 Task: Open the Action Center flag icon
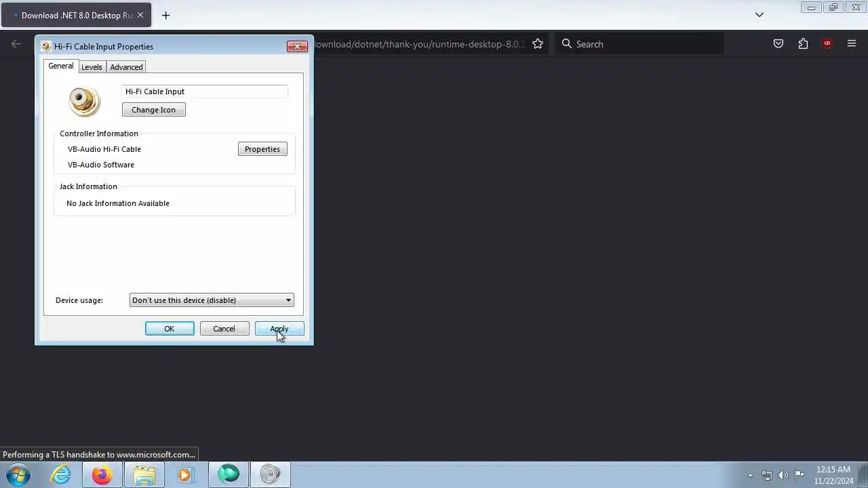800,475
